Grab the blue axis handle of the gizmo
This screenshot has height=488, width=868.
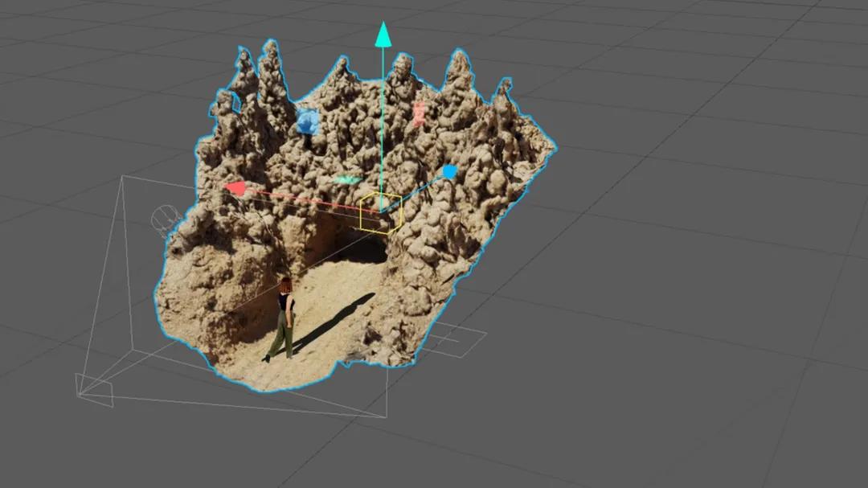pyautogui.click(x=449, y=172)
